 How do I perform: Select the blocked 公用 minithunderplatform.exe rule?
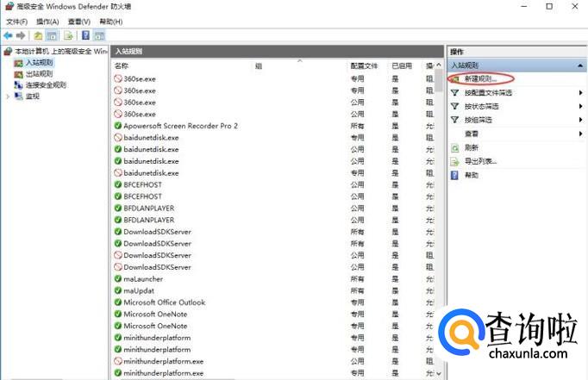pyautogui.click(x=164, y=361)
